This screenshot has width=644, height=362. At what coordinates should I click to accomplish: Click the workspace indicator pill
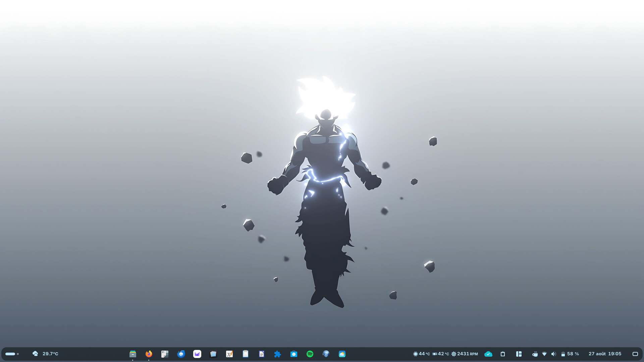(12, 354)
